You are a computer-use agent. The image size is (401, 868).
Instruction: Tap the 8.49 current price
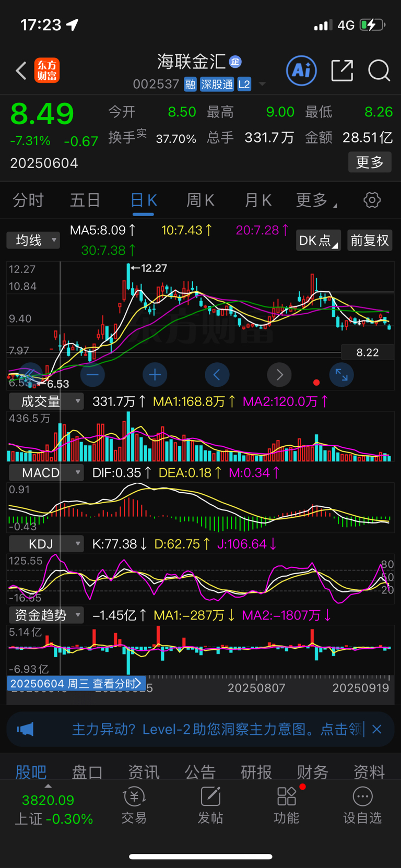[42, 113]
